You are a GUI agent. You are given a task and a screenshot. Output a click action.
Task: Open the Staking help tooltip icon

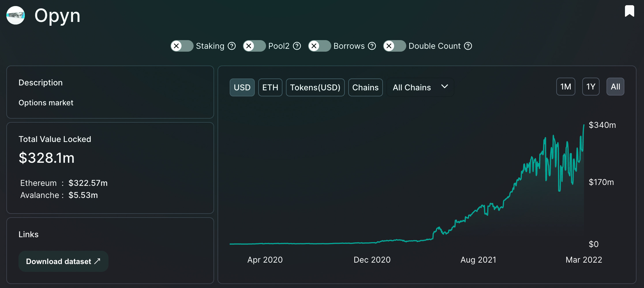[x=232, y=46]
